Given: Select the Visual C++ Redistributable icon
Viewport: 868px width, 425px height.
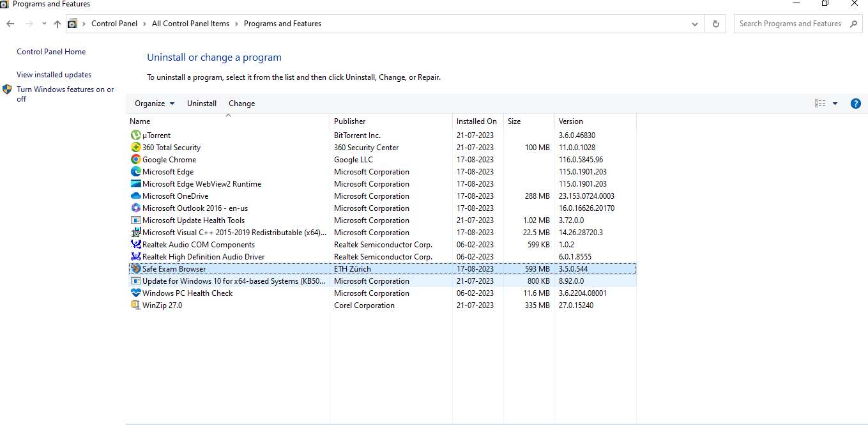Looking at the screenshot, I should (x=135, y=233).
